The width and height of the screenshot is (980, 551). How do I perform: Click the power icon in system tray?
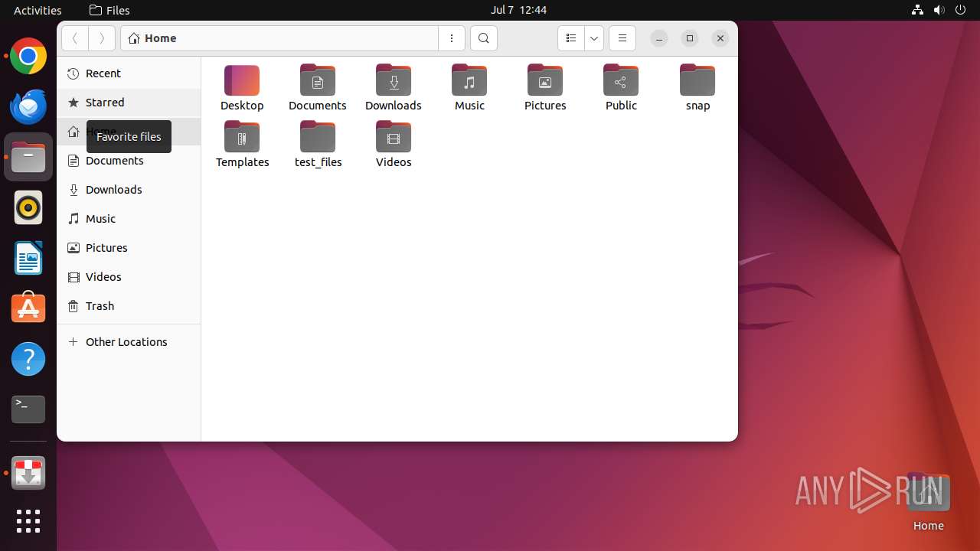[960, 10]
